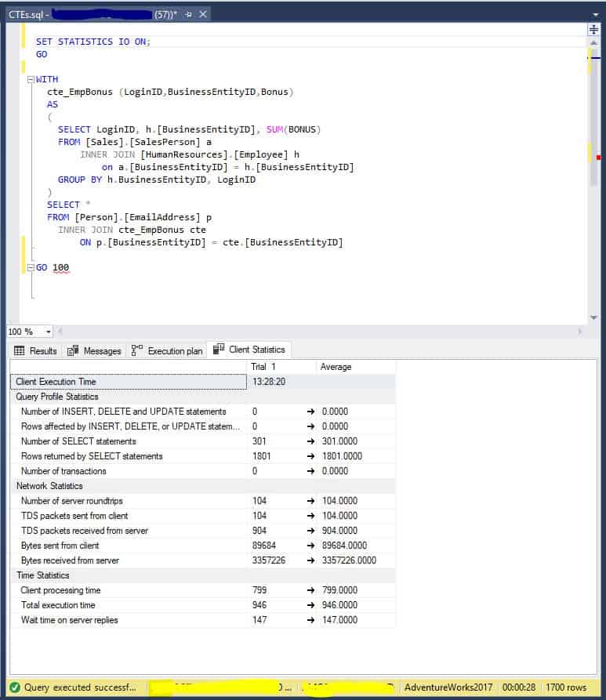Screen dimensions: 606x700
Task: Select TDS packets sent from client row
Action: tap(203, 516)
